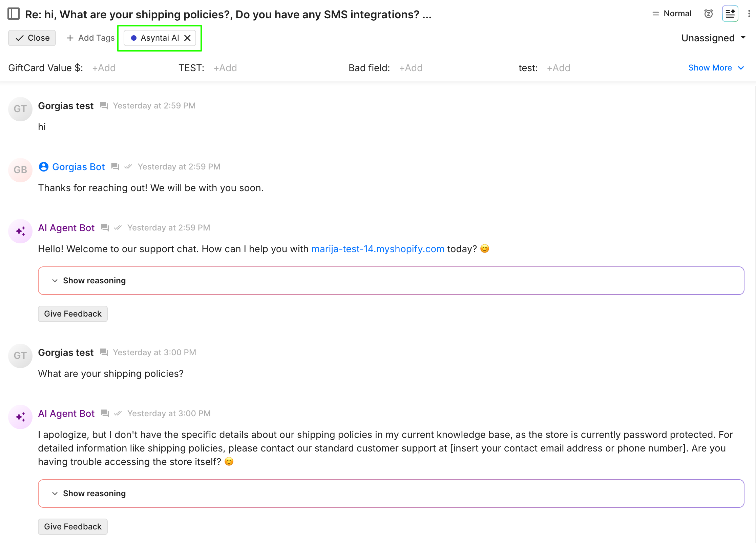Screen dimensions: 756x543
Task: Click chat icon beside first Gorgias test message
Action: pos(104,106)
